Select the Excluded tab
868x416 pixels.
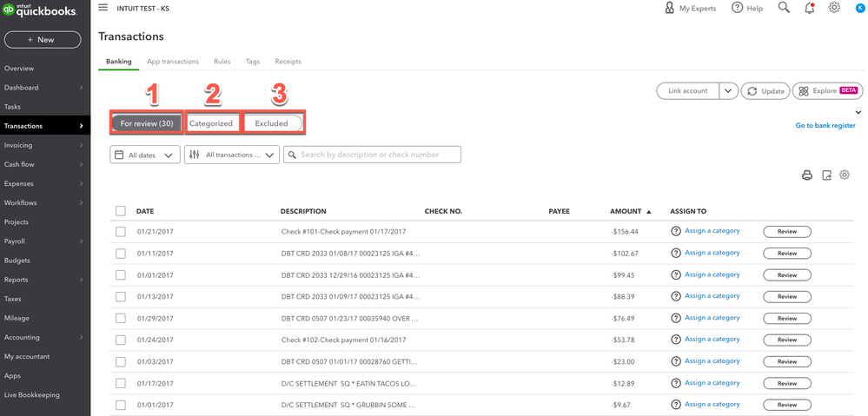(x=271, y=123)
